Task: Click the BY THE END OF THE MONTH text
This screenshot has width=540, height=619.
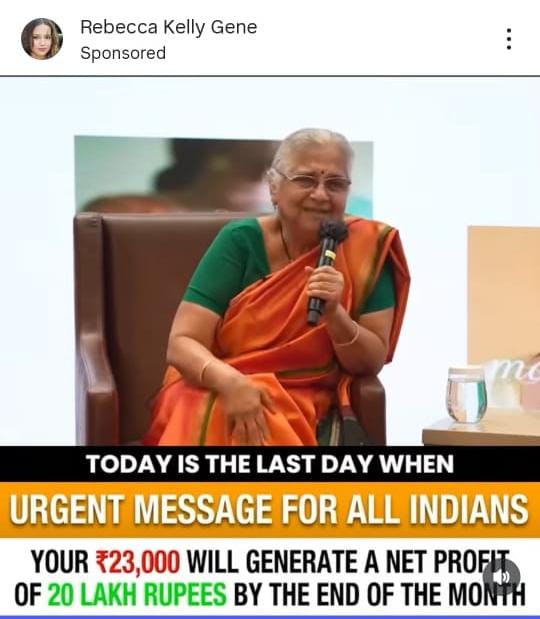Action: (380, 593)
